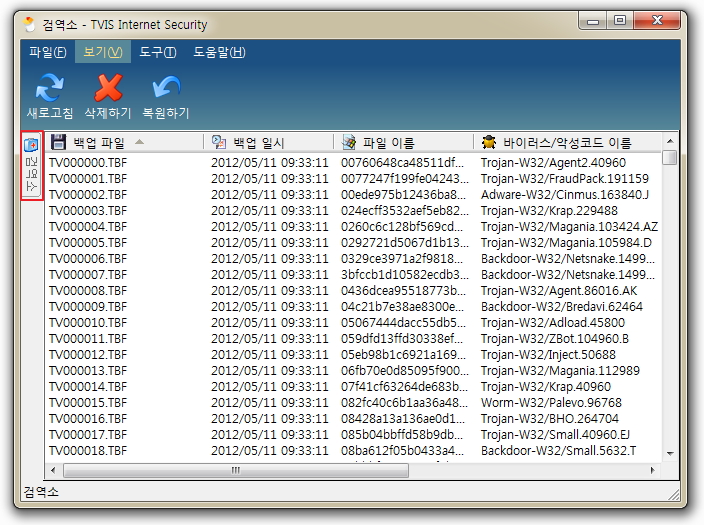Click the 새로고침 refresh icon
The width and height of the screenshot is (704, 525).
pyautogui.click(x=49, y=88)
